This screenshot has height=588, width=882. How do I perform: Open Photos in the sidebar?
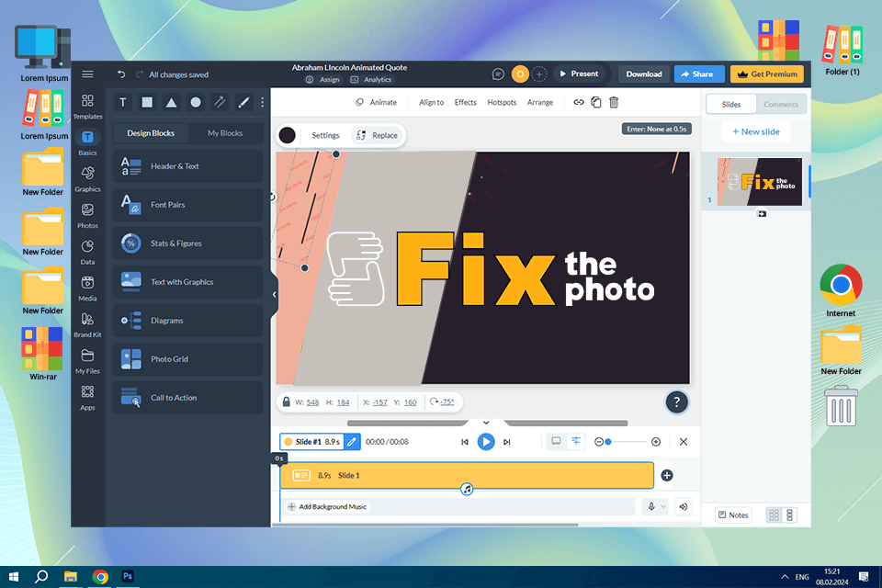point(87,216)
